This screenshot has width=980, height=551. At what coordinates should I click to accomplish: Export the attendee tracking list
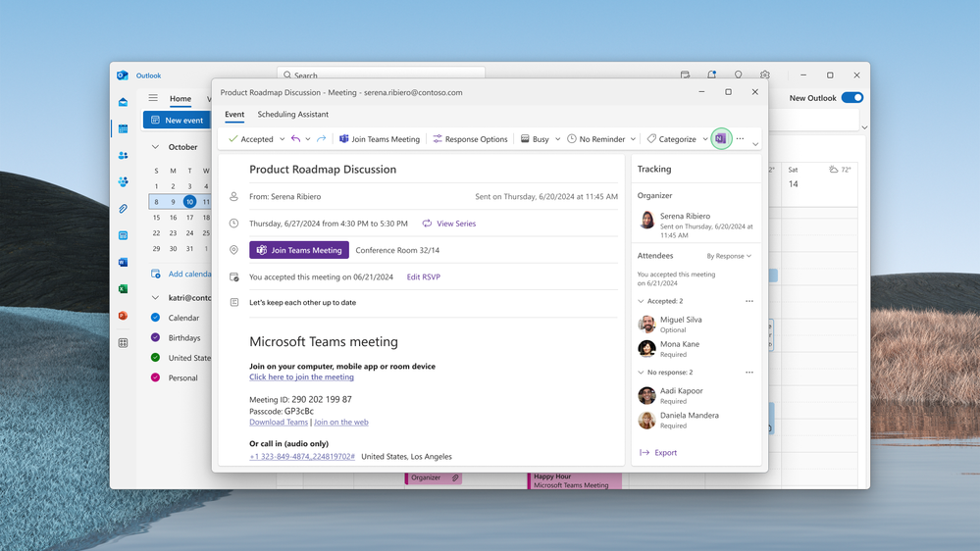point(658,452)
